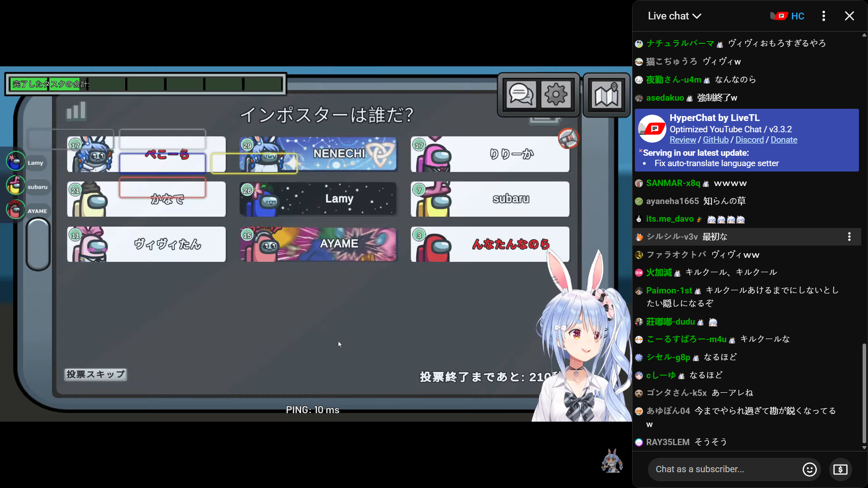
Task: Click AYAME crewmate icon in left sidebar
Action: coord(15,209)
